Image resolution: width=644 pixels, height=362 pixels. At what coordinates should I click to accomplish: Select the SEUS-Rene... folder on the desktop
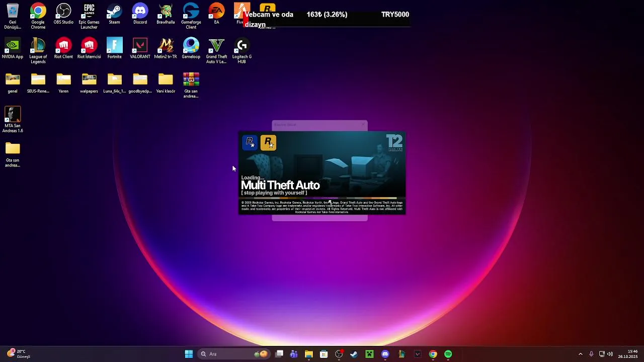[x=38, y=83]
